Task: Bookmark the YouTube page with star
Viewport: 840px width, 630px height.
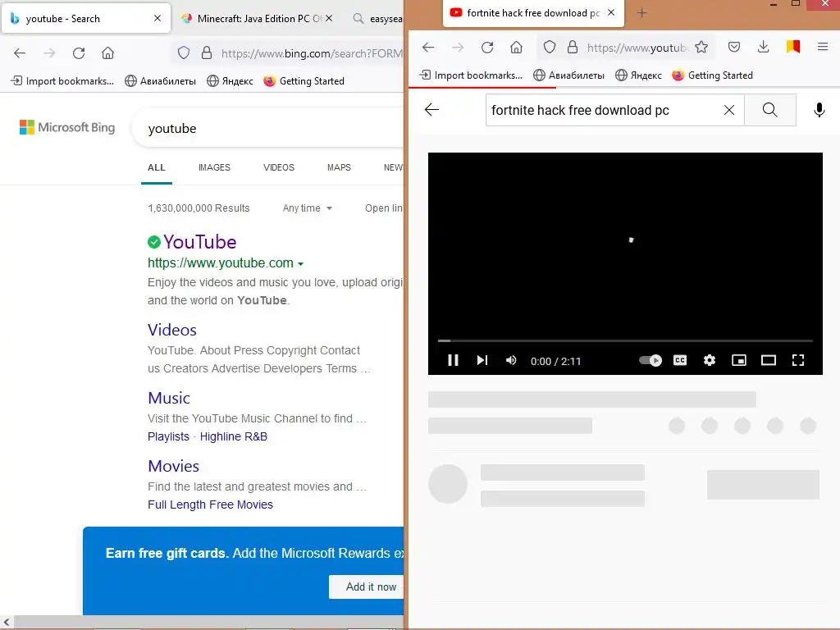Action: pyautogui.click(x=701, y=47)
